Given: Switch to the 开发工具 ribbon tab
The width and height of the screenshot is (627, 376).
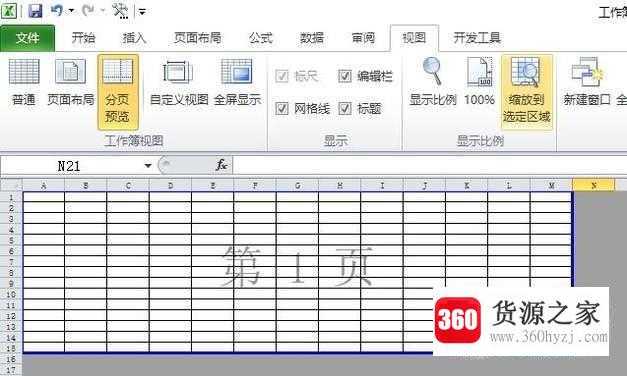Looking at the screenshot, I should tap(477, 38).
